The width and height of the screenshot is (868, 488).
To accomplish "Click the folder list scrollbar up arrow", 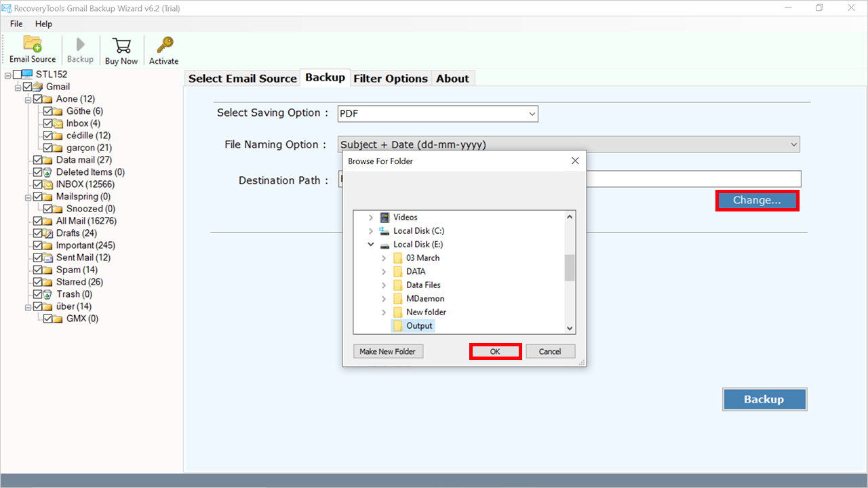I will (570, 217).
